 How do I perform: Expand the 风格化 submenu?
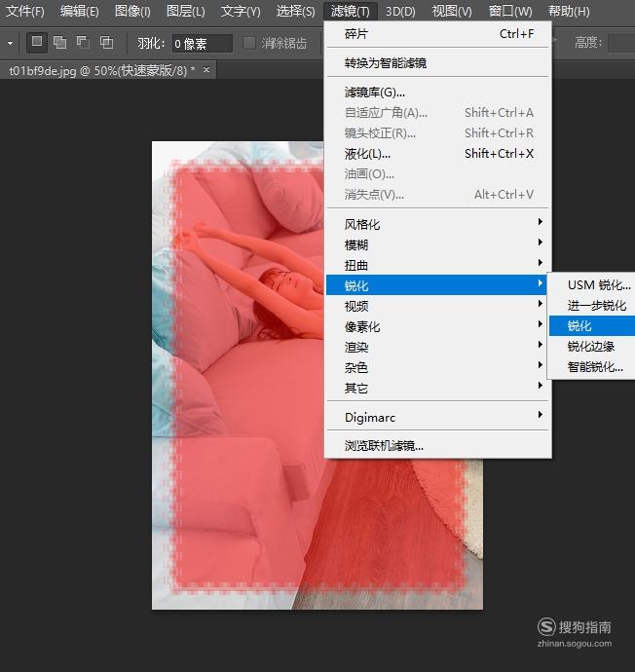(438, 224)
